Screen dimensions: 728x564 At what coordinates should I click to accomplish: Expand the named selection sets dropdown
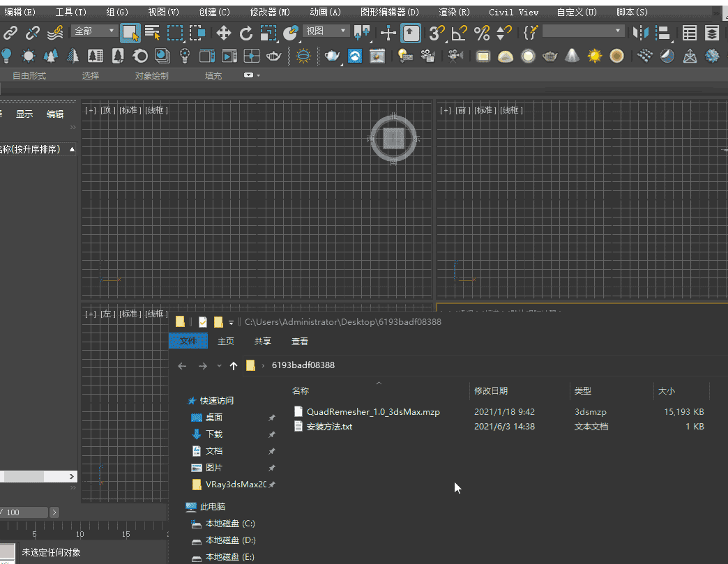(x=617, y=31)
